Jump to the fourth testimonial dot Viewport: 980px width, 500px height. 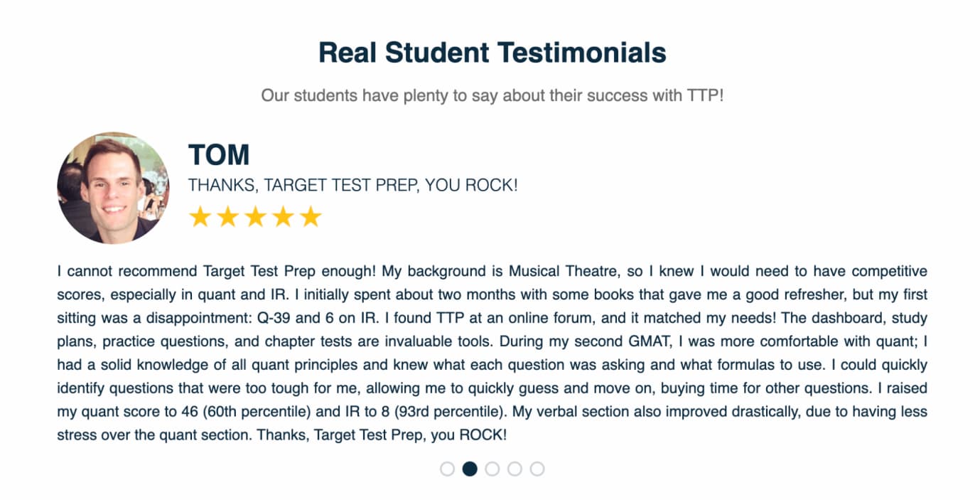pos(514,469)
